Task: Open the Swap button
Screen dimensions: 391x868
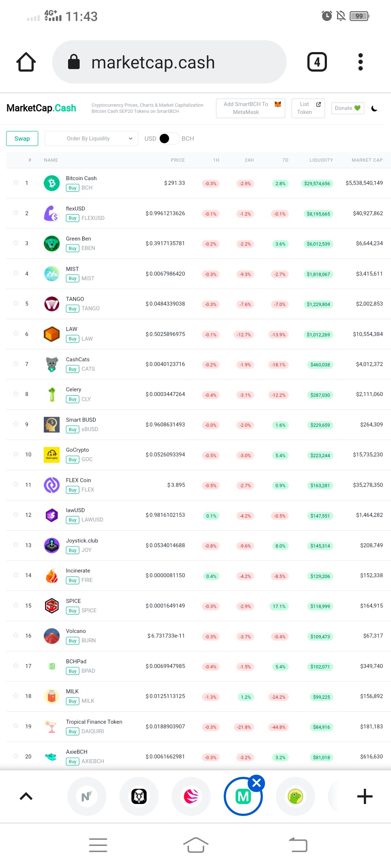Action: (22, 139)
